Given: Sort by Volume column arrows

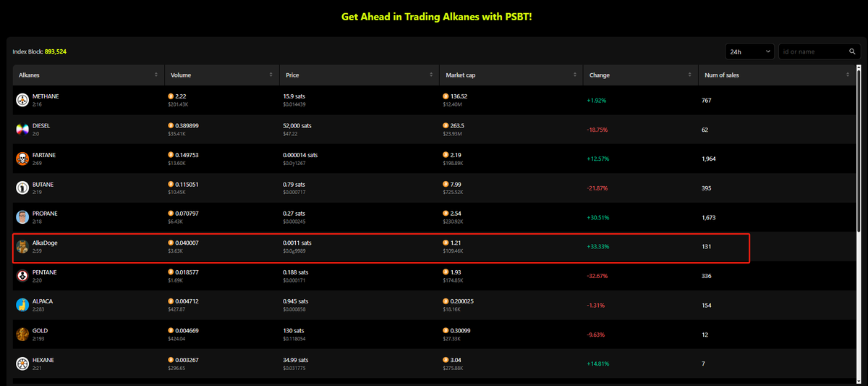Looking at the screenshot, I should click(x=271, y=75).
